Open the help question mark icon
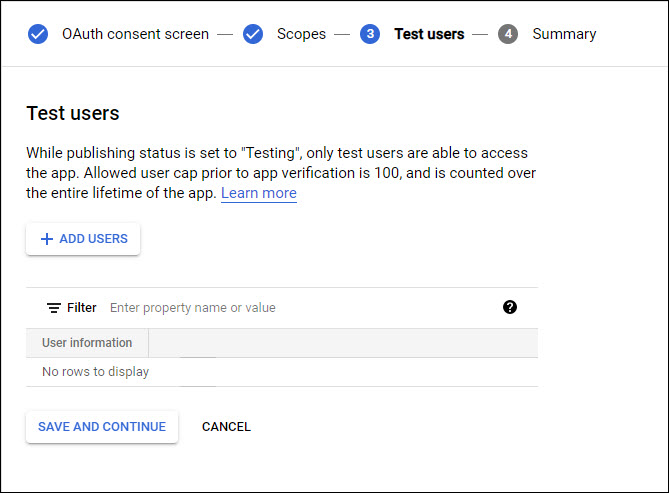Screen dimensions: 669x493 pos(510,307)
